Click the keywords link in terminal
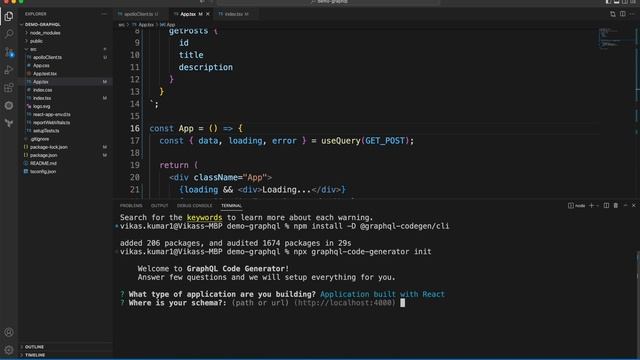 click(x=204, y=217)
